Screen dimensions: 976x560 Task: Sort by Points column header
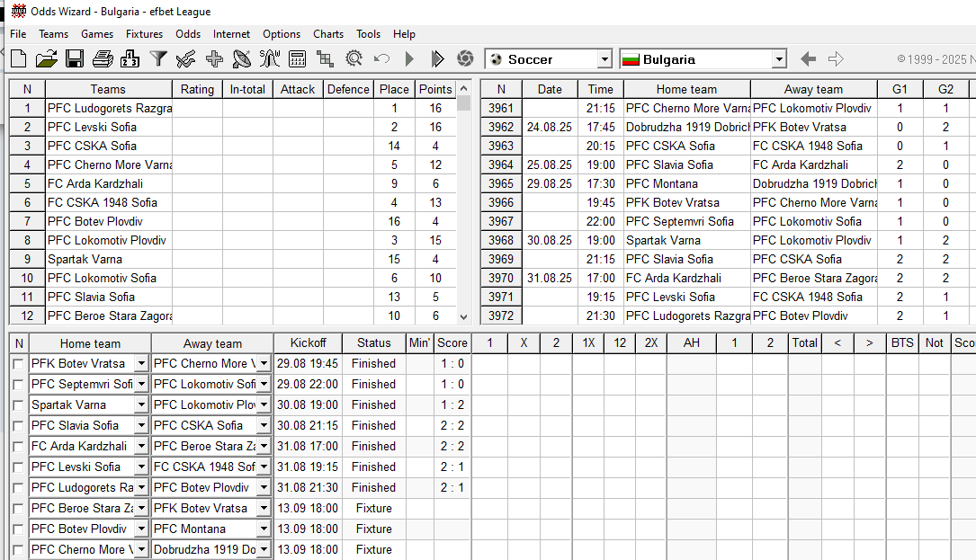435,89
